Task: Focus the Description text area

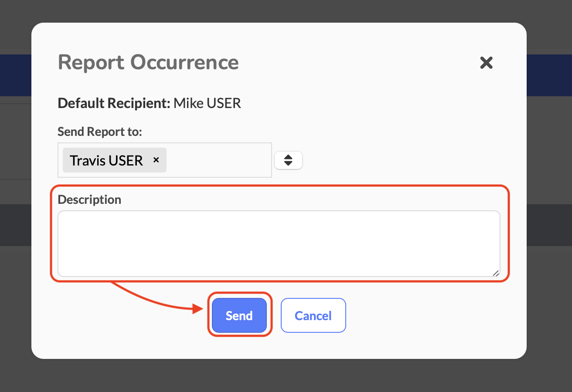Action: coord(279,243)
